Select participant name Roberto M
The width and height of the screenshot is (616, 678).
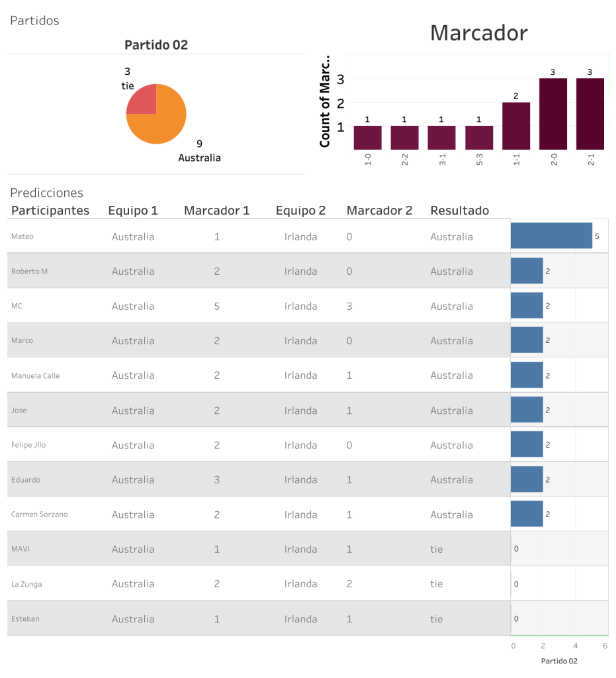tap(29, 271)
